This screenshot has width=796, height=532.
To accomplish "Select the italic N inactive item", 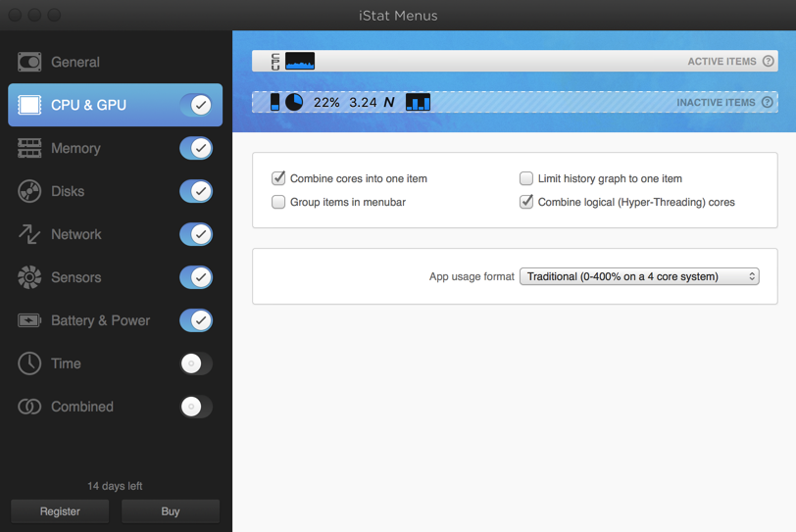I will (x=389, y=103).
